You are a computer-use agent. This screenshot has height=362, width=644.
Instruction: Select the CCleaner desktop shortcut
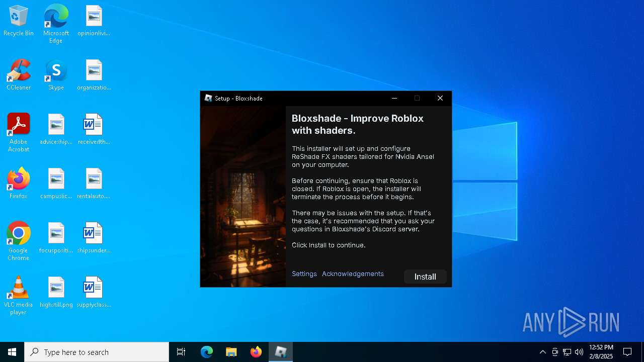[x=19, y=75]
